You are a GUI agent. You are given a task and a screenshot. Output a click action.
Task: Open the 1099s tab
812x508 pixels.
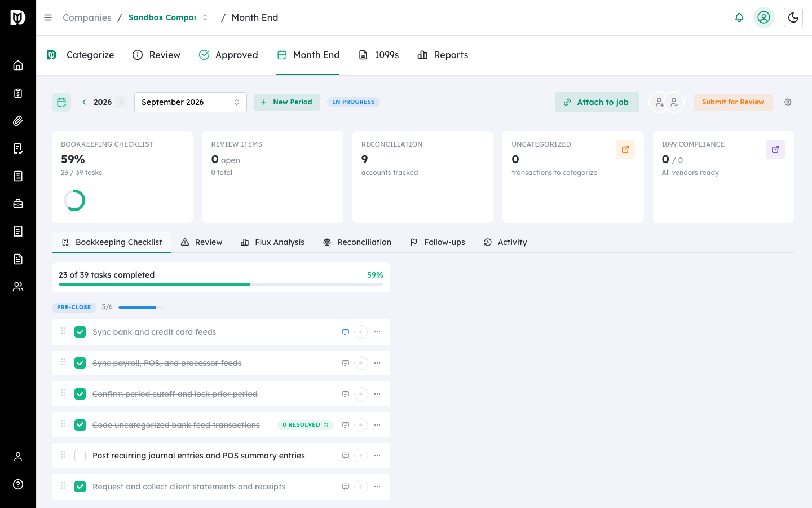pos(378,55)
